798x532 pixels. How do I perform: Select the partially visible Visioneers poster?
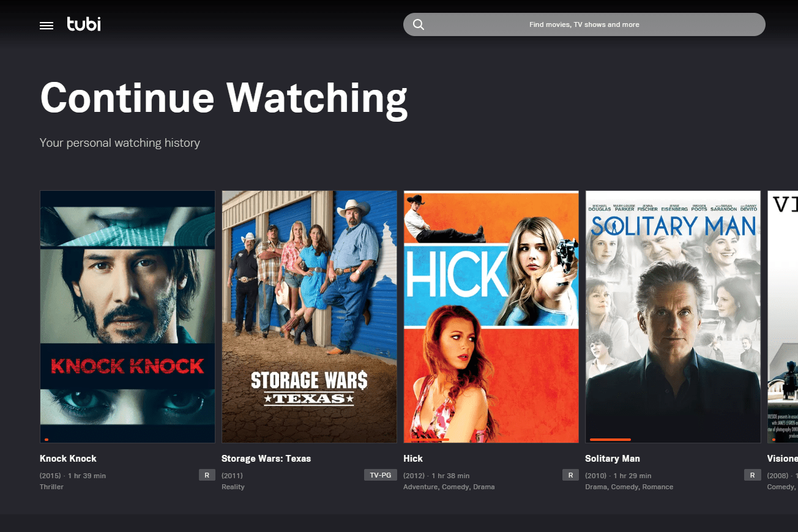[x=783, y=317]
